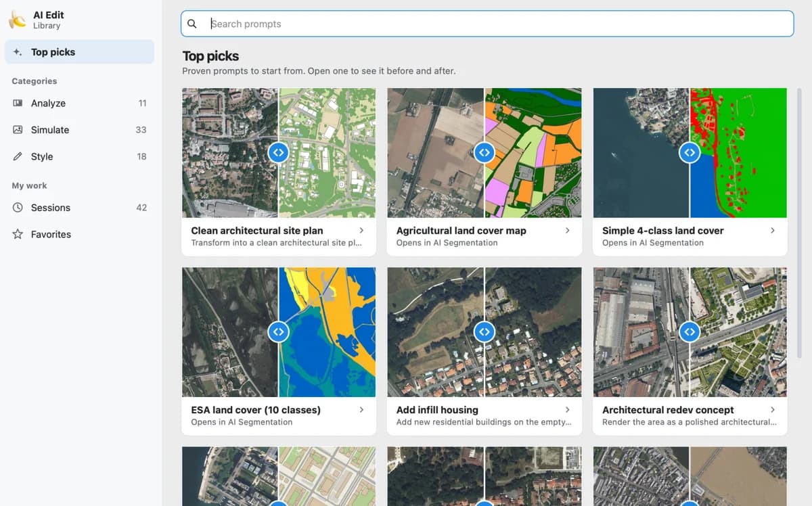Open the Style category

(79, 156)
